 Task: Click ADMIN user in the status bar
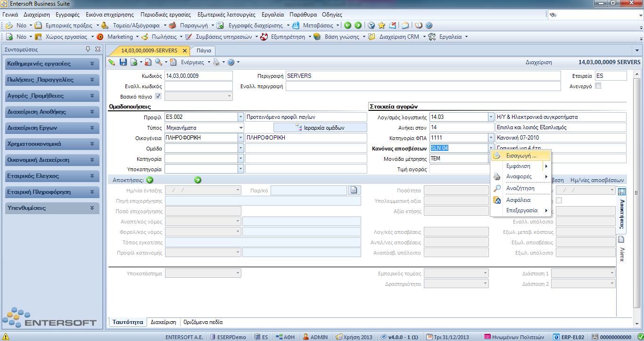(x=316, y=337)
